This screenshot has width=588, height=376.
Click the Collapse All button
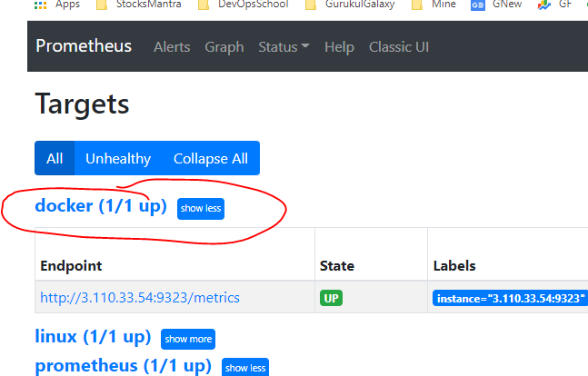[x=211, y=158]
